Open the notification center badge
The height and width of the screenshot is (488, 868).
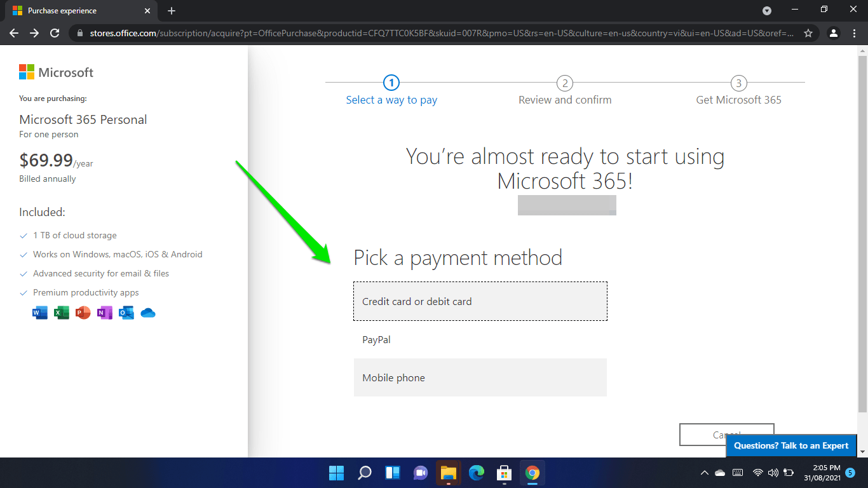(x=850, y=473)
